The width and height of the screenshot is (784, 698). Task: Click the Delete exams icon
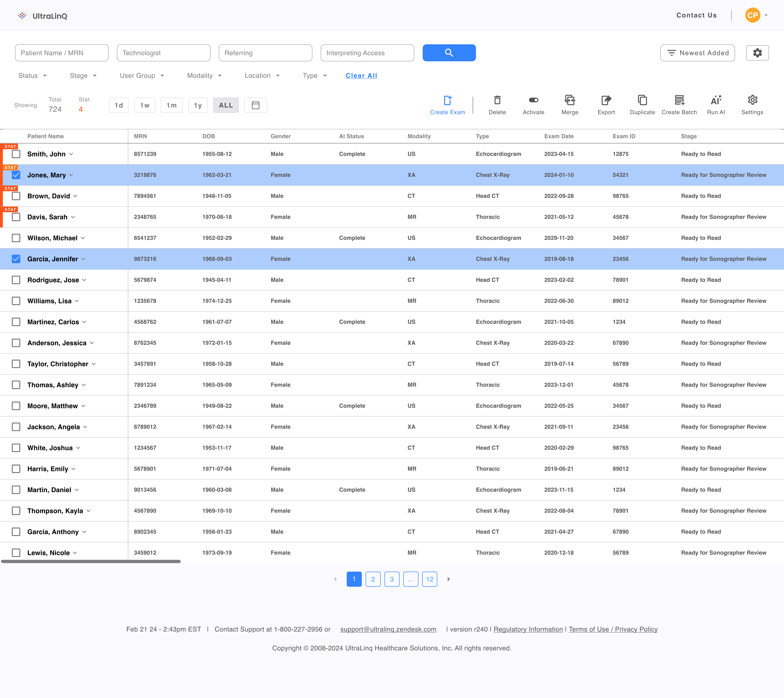(497, 104)
